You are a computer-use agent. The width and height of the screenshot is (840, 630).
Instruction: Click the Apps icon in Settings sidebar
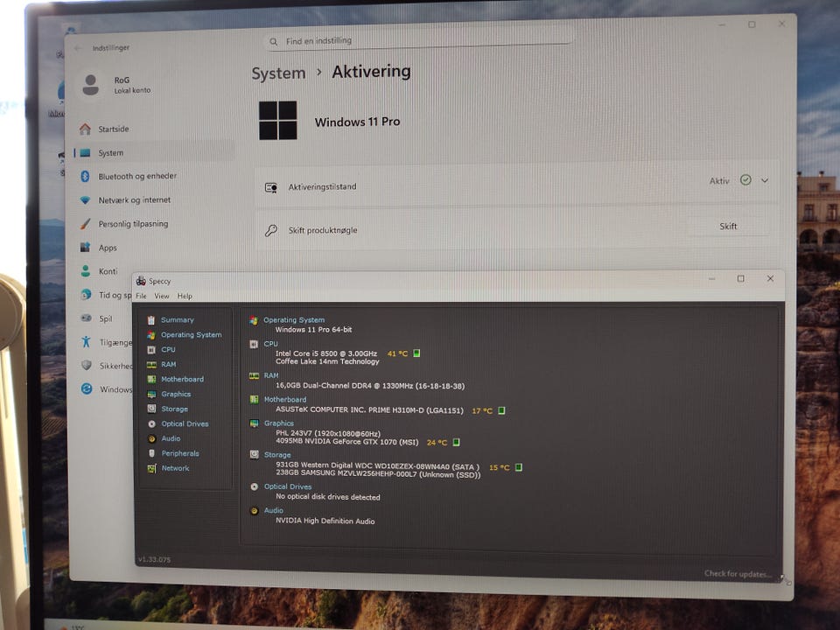pos(85,248)
